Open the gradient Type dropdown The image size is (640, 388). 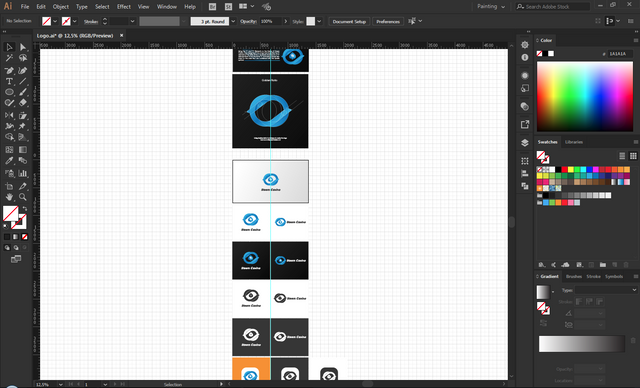coord(606,290)
